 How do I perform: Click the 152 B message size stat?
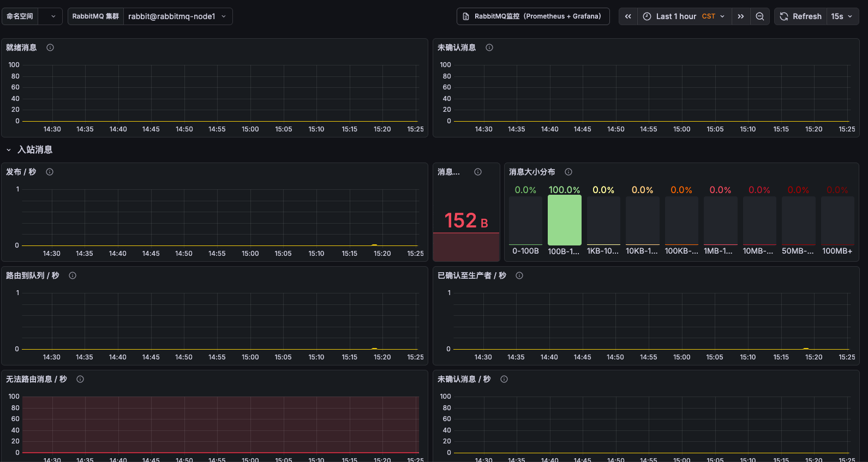point(466,220)
